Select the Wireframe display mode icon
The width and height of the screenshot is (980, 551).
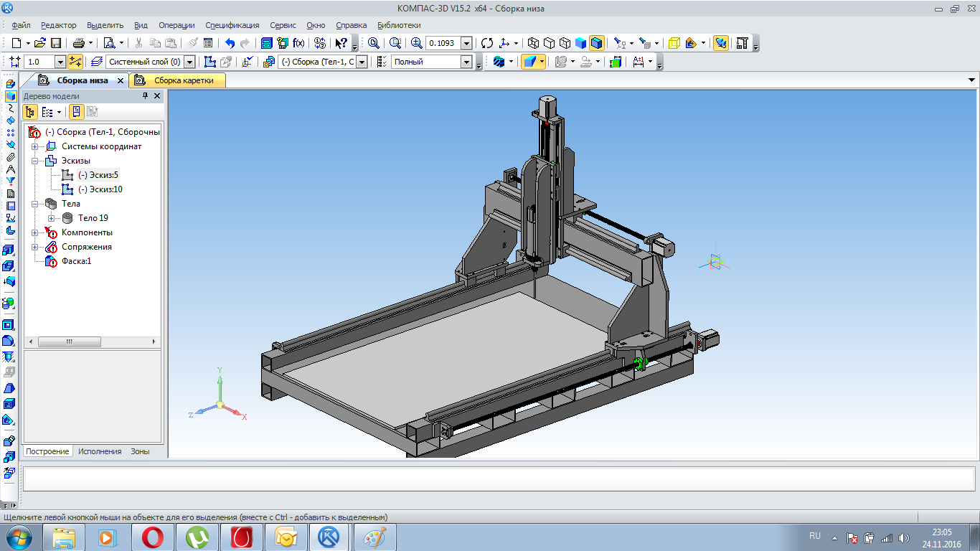point(533,43)
